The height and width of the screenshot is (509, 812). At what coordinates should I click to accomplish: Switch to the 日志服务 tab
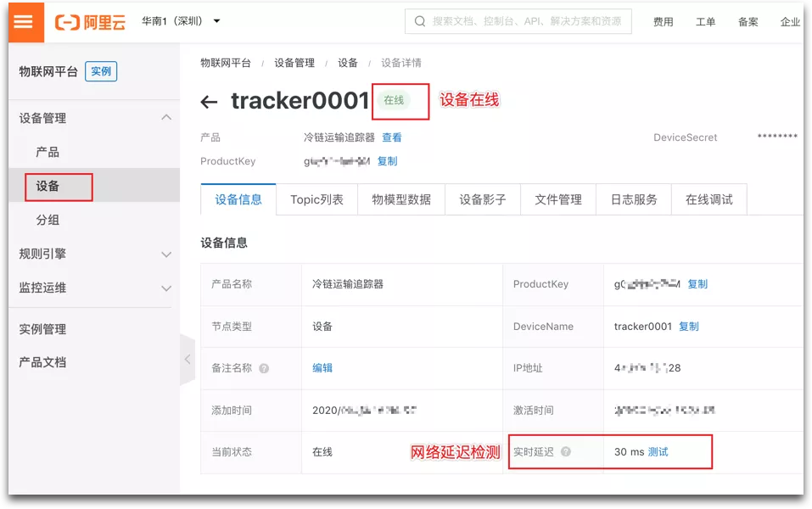click(634, 200)
